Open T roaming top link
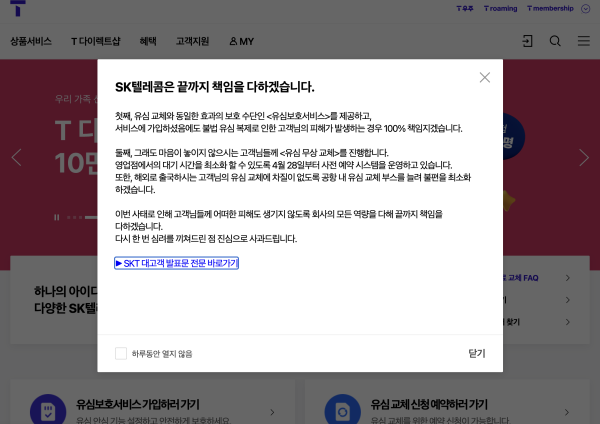The width and height of the screenshot is (600, 424). point(501,8)
